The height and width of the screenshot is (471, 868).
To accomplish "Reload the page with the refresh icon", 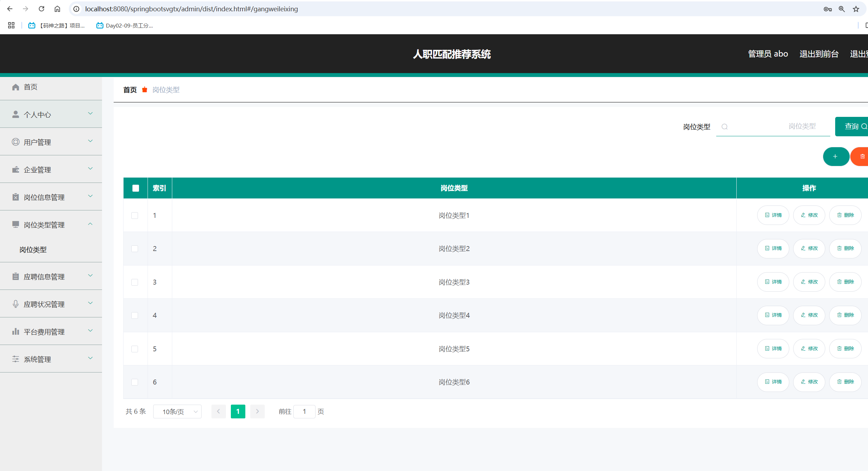I will point(41,9).
